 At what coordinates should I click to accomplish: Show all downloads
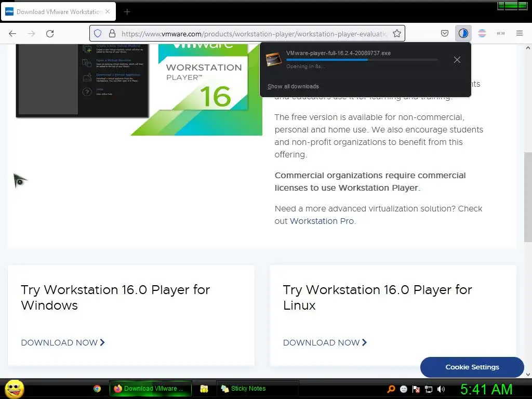293,87
